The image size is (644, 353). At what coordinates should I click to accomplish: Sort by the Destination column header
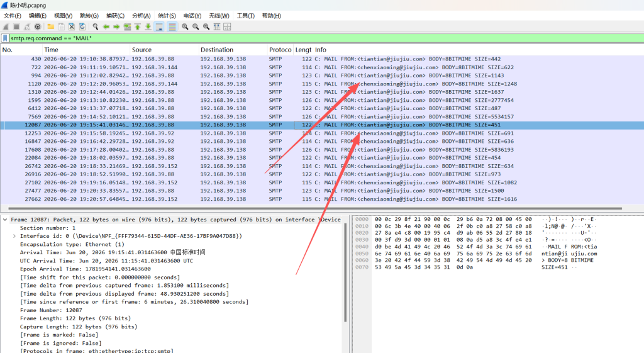[x=233, y=50]
